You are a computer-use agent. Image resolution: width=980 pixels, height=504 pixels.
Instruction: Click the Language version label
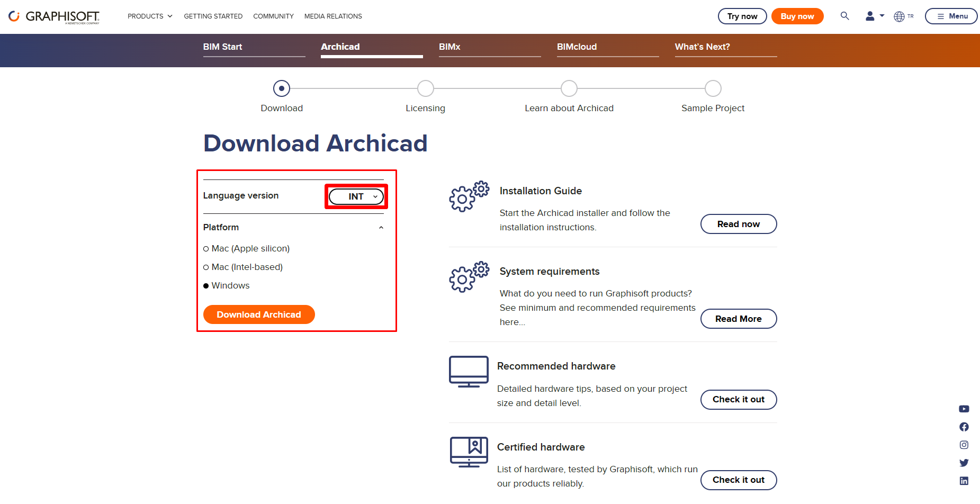(241, 196)
